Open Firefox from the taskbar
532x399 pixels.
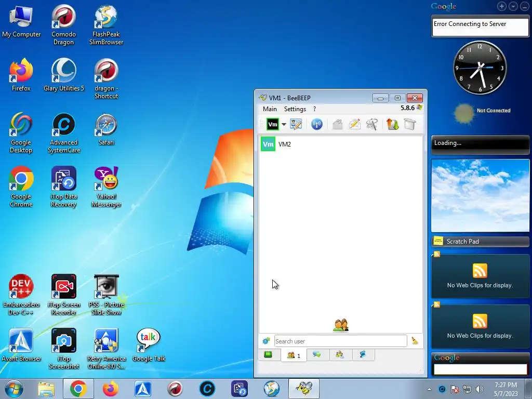click(x=110, y=389)
